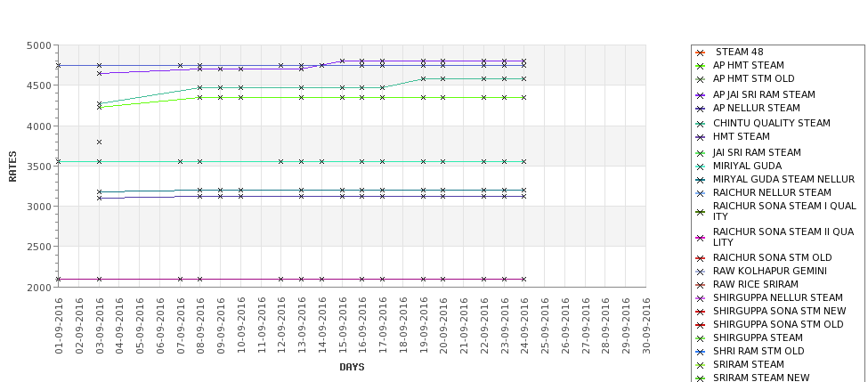Click the isolated data point near 3800 on 03-09-2016
The width and height of the screenshot is (868, 382).
[99, 142]
